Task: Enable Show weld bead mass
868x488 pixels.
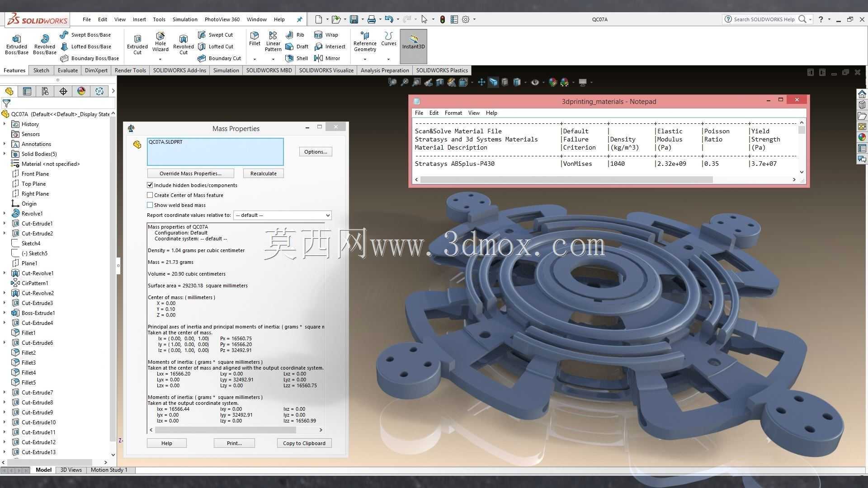Action: click(x=150, y=205)
